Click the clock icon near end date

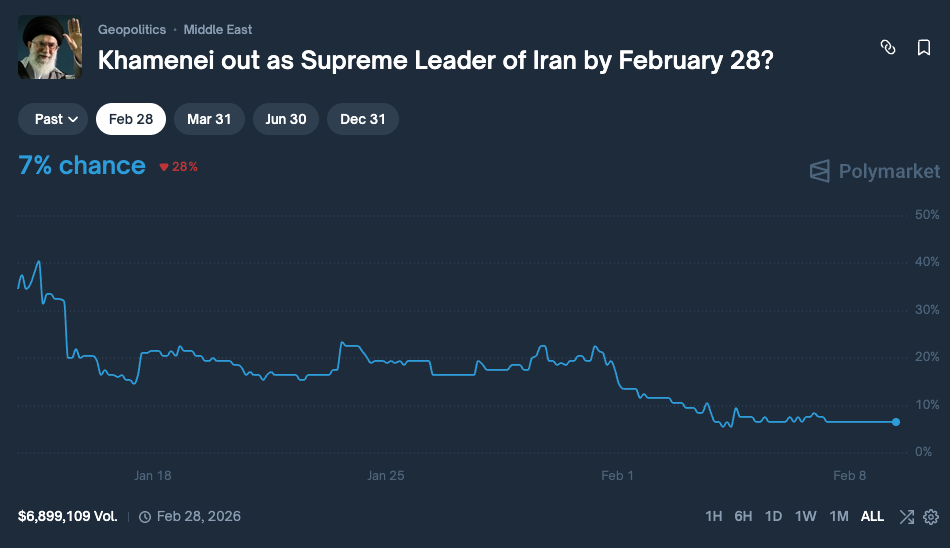point(145,517)
